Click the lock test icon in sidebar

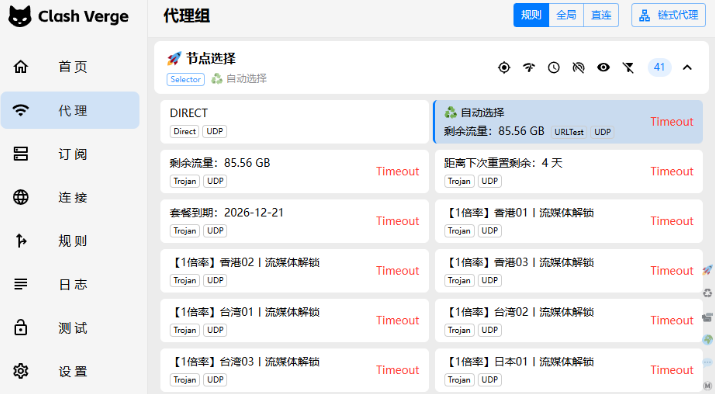click(x=21, y=327)
